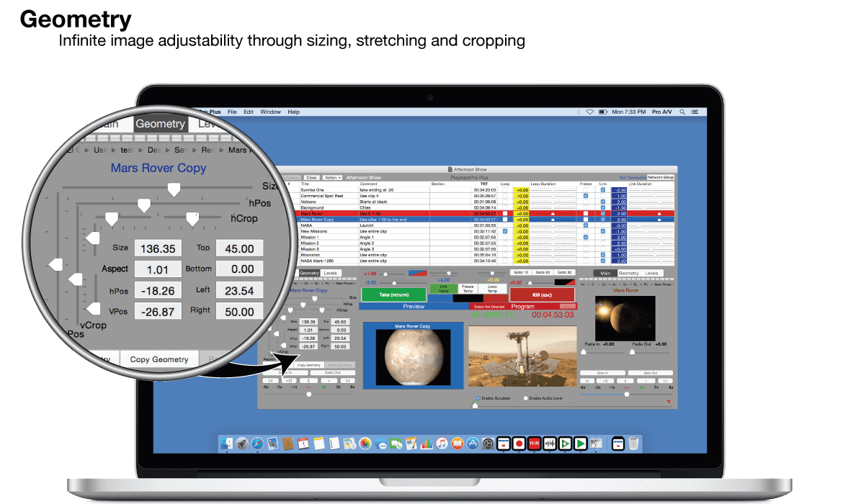
Task: Open Messages speech bubble icon
Action: [380, 443]
